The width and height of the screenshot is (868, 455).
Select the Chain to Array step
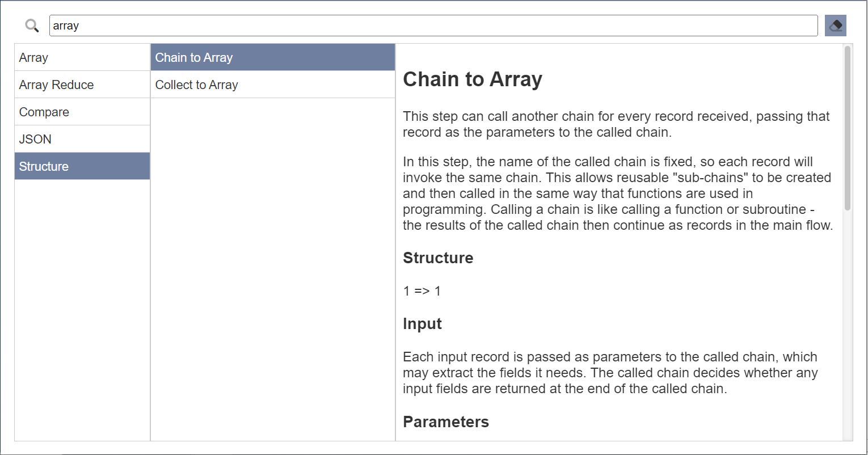coord(272,57)
